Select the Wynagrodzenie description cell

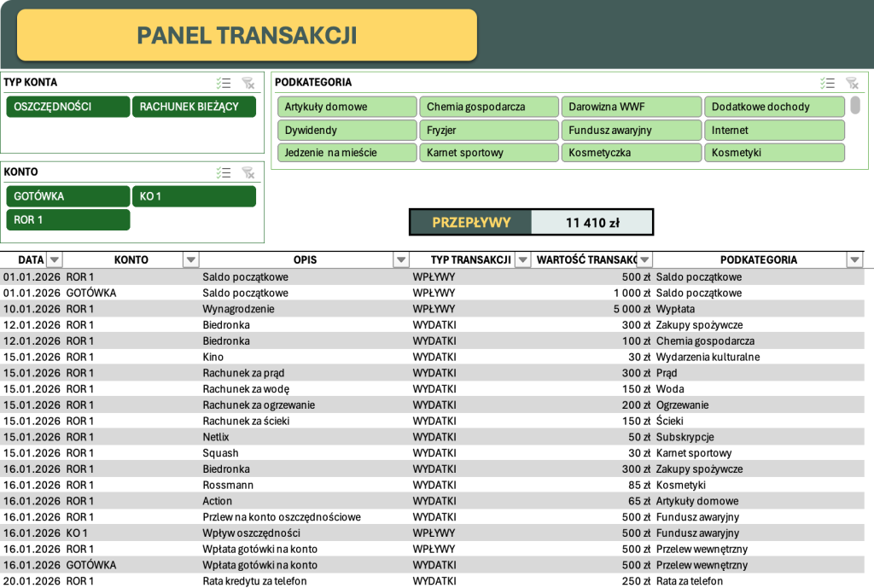click(x=305, y=309)
